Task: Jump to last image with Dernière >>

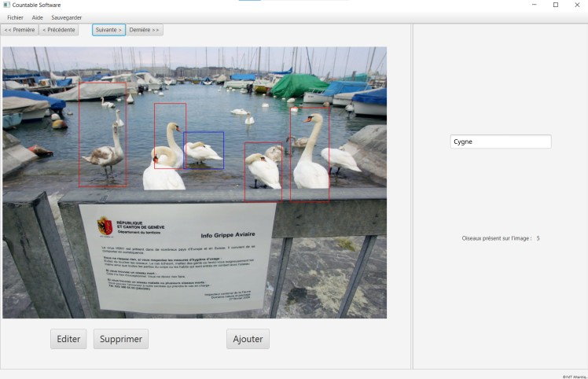Action: pyautogui.click(x=145, y=30)
